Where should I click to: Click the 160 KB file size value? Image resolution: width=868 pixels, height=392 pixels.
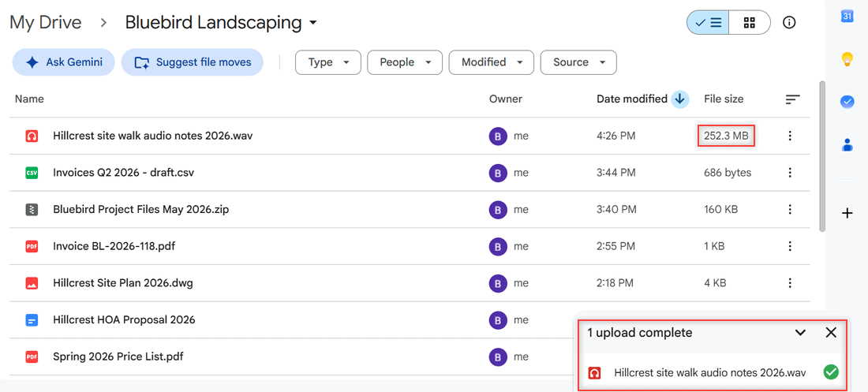720,209
